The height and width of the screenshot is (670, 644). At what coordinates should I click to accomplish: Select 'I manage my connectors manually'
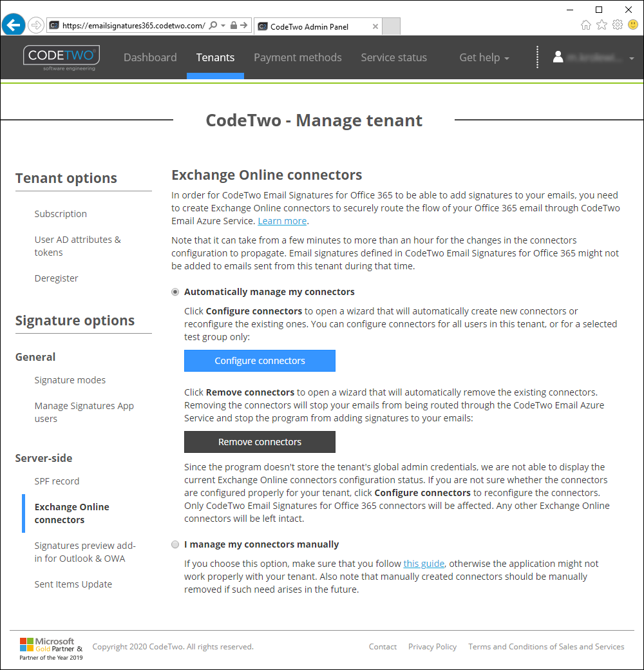[x=175, y=544]
